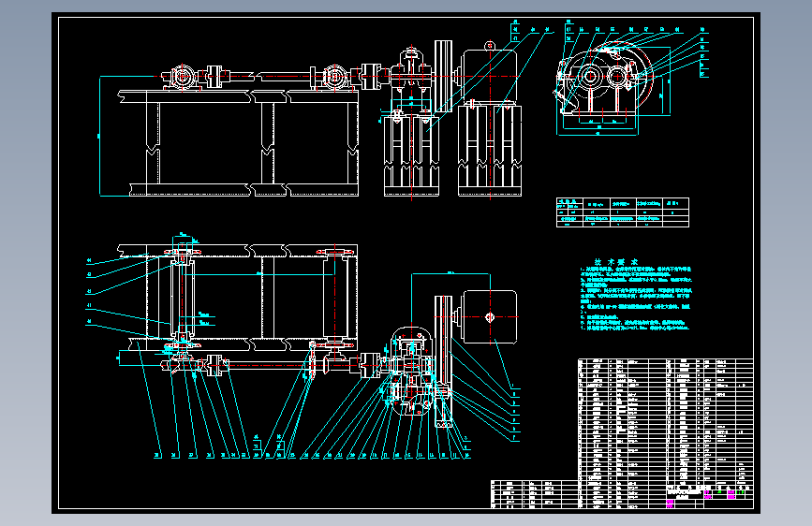Viewport: 812px width, 526px height.
Task: Click the conveyor frame in the elevation view
Action: click(238, 143)
